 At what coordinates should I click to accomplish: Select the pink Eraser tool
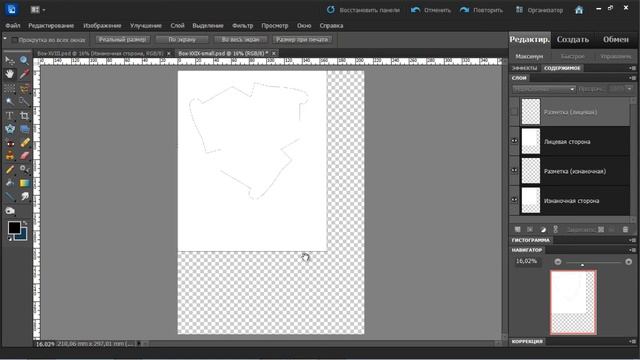coord(24,156)
